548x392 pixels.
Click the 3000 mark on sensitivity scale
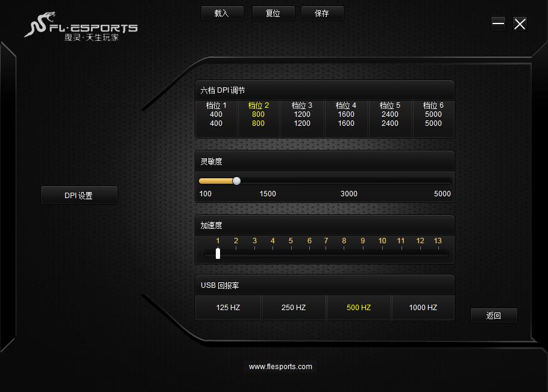click(x=349, y=194)
